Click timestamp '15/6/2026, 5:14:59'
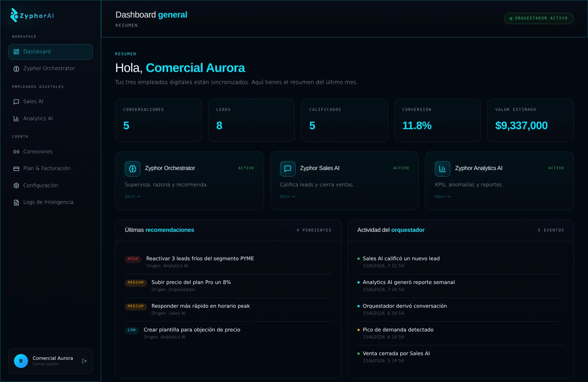 coord(383,361)
